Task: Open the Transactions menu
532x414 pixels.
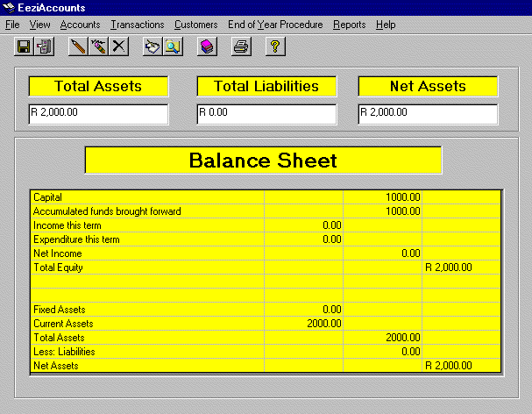Action: pyautogui.click(x=138, y=25)
